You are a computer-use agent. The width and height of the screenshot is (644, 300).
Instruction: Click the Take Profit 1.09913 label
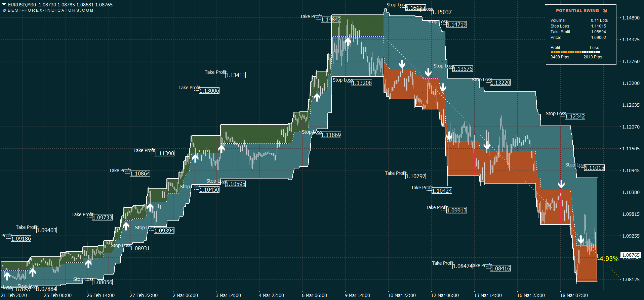point(456,210)
